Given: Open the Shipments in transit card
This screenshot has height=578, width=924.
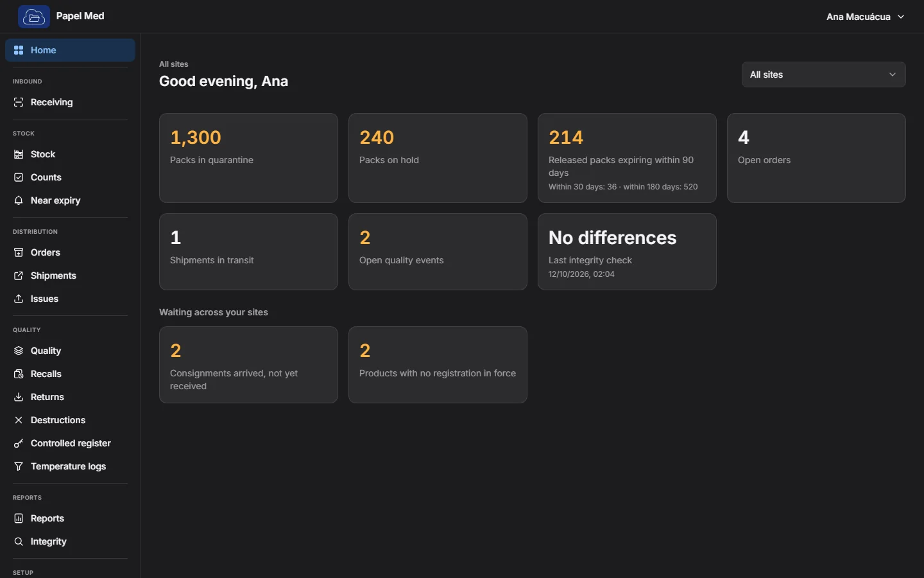Looking at the screenshot, I should pos(248,252).
